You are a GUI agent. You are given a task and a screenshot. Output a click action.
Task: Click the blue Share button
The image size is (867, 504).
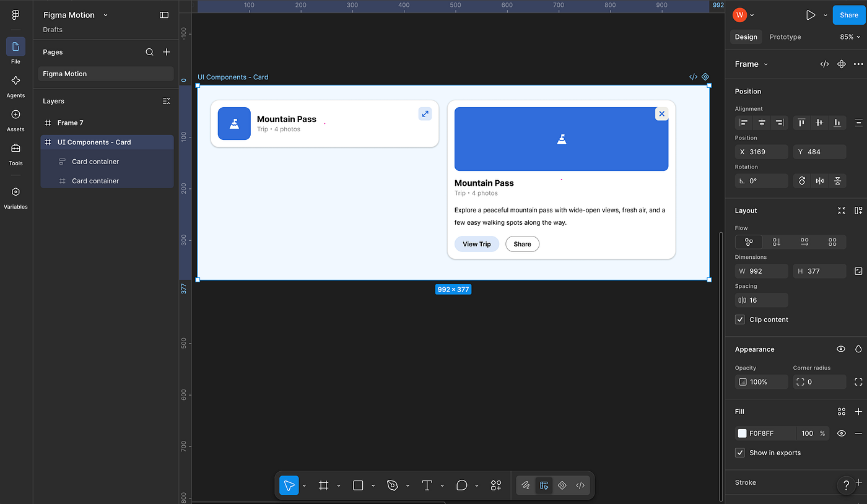coord(849,15)
